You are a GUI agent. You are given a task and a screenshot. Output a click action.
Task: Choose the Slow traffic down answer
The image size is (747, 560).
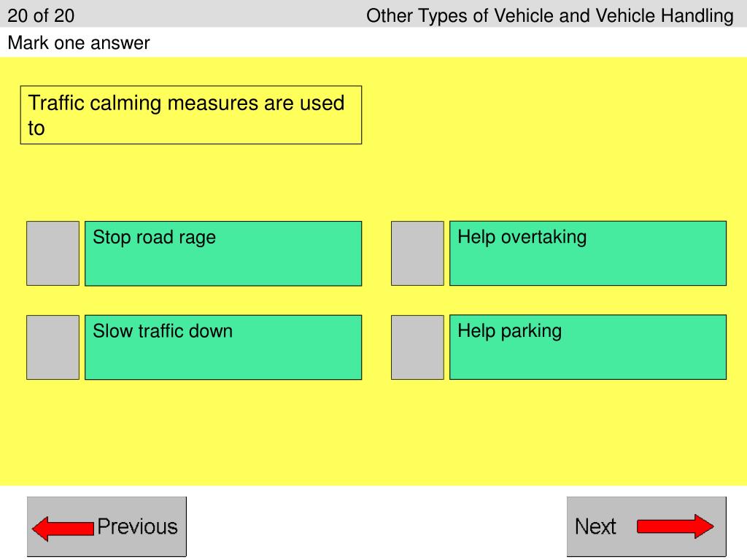[223, 347]
